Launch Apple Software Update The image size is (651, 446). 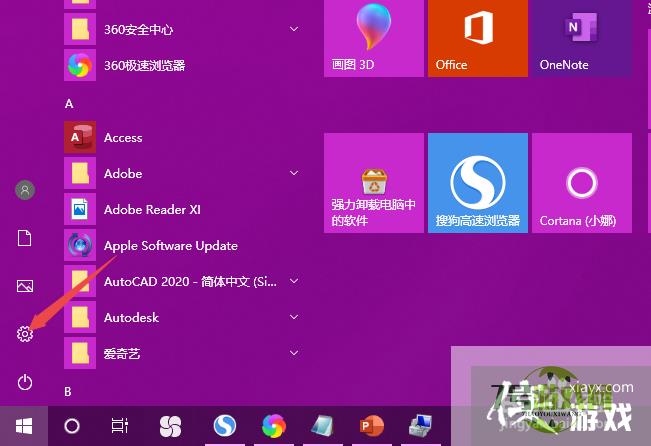[183, 245]
